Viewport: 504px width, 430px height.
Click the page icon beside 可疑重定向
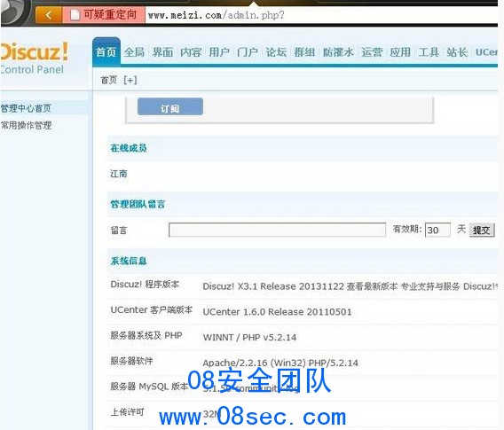(x=75, y=15)
